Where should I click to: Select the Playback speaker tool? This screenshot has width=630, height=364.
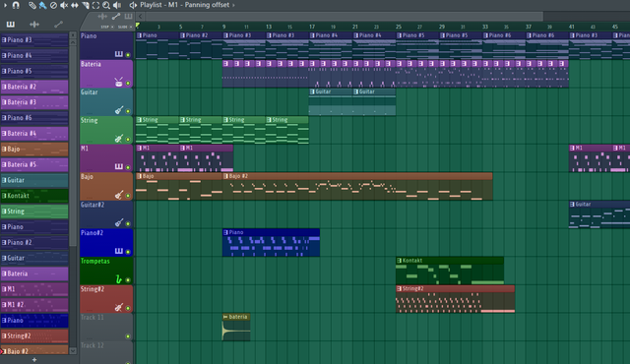[117, 5]
